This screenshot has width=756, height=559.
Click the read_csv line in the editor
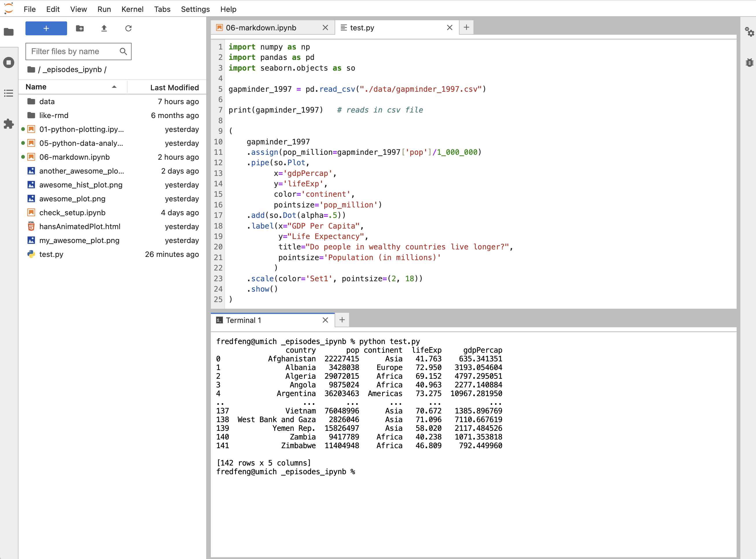click(x=357, y=89)
